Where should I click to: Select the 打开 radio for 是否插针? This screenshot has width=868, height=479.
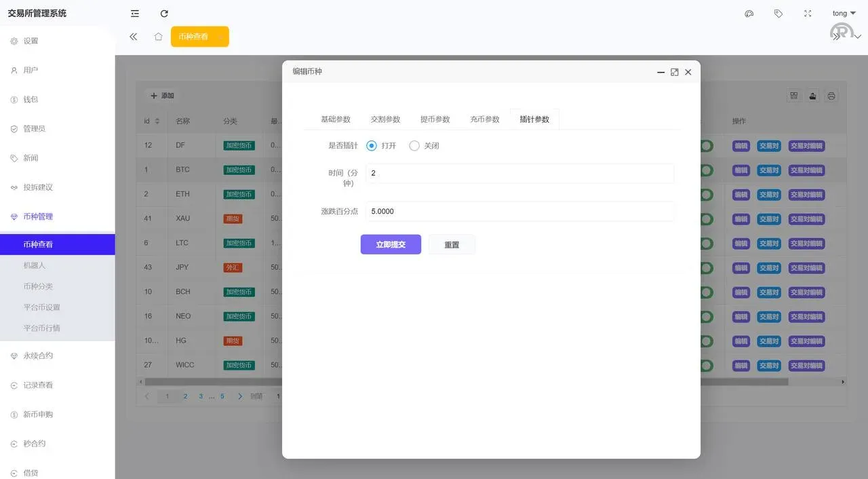click(x=371, y=145)
